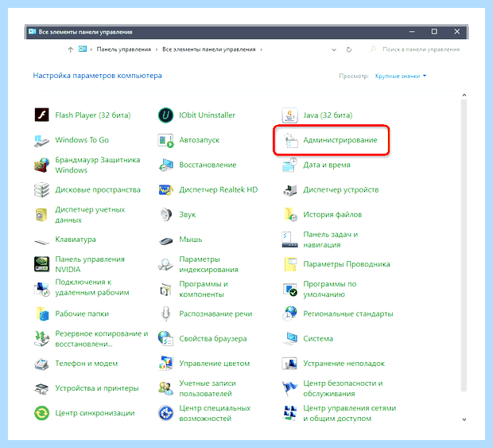Viewport: 493px width, 448px height.
Task: Open the Региональные стандарты icon
Action: (x=289, y=314)
